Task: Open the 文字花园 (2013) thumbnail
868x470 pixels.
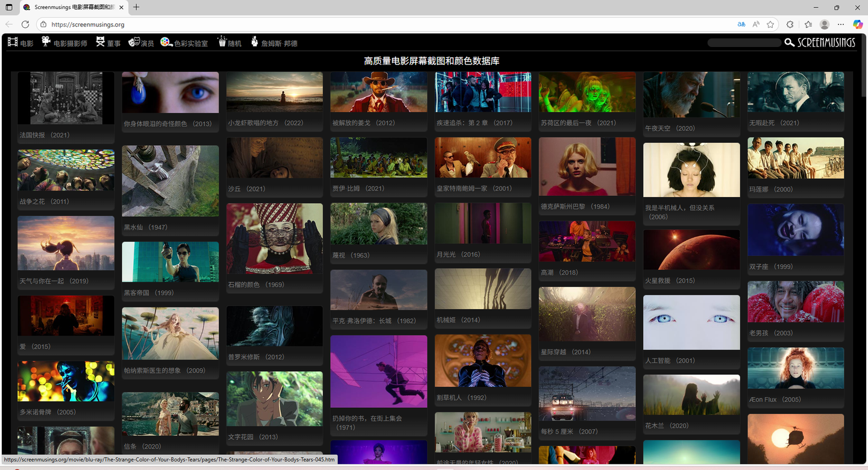Action: [x=275, y=399]
